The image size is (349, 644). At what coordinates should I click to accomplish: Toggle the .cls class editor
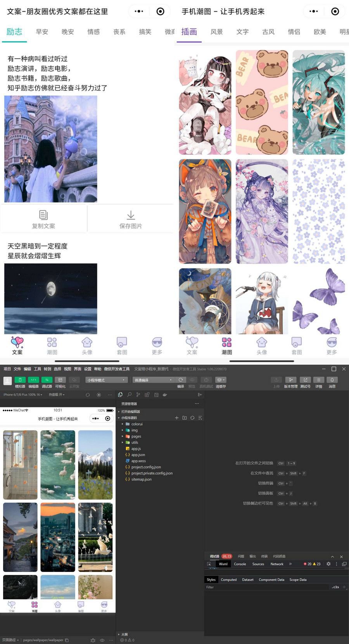pos(335,587)
